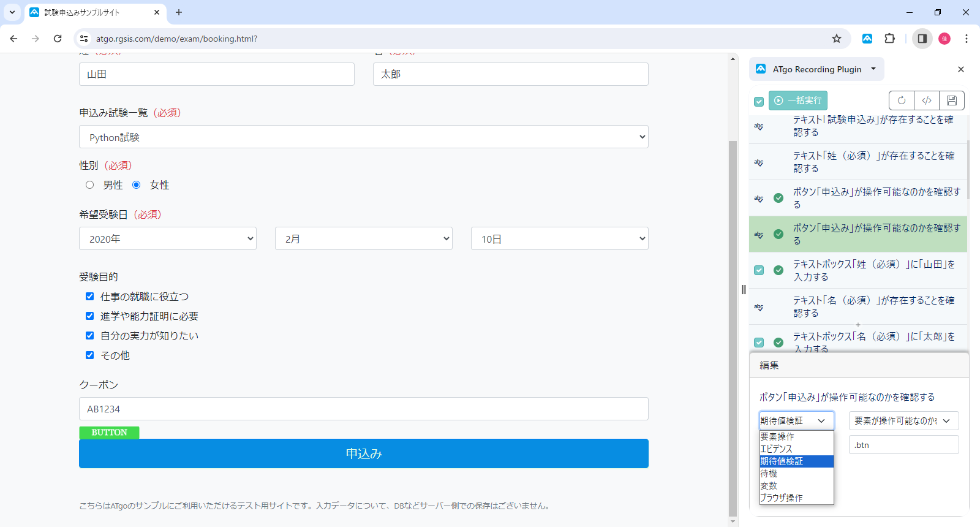The height and width of the screenshot is (527, 980).
Task: Click the page scrollbar down arrow
Action: (733, 522)
